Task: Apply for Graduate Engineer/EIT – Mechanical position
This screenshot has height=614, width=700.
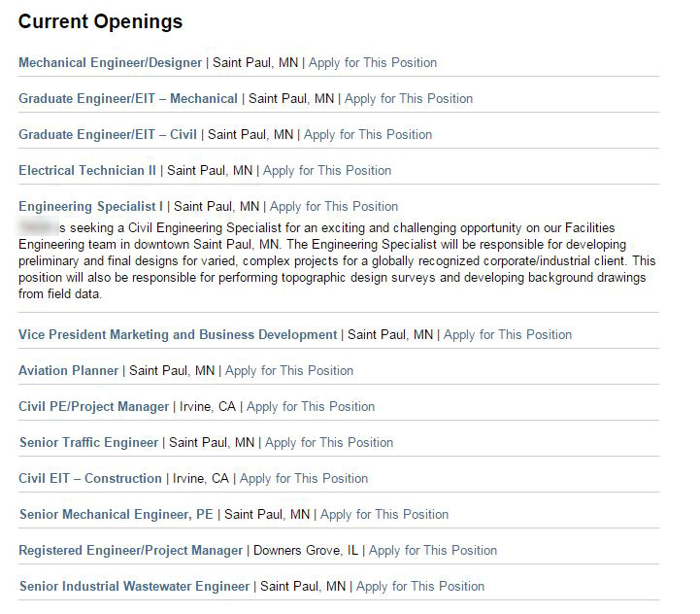Action: (409, 99)
